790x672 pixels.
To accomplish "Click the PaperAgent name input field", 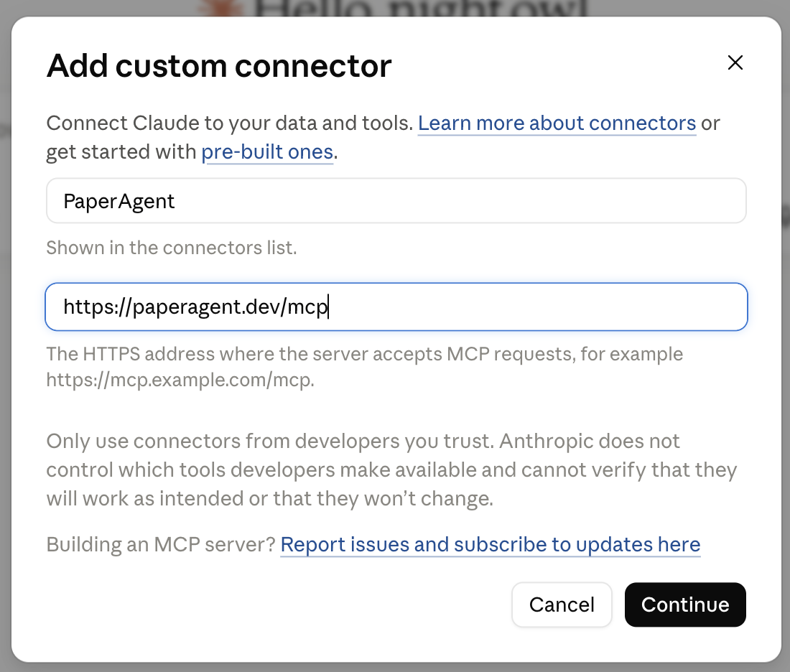I will 396,201.
